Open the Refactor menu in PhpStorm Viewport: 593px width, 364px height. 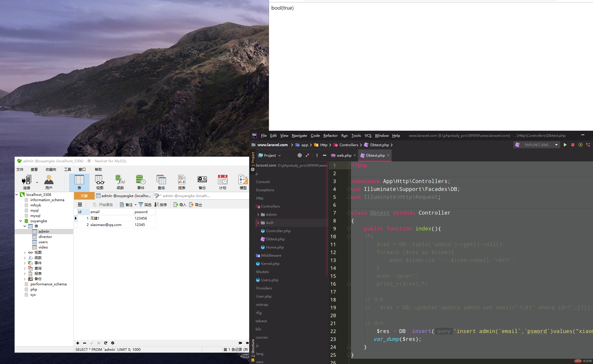(330, 135)
